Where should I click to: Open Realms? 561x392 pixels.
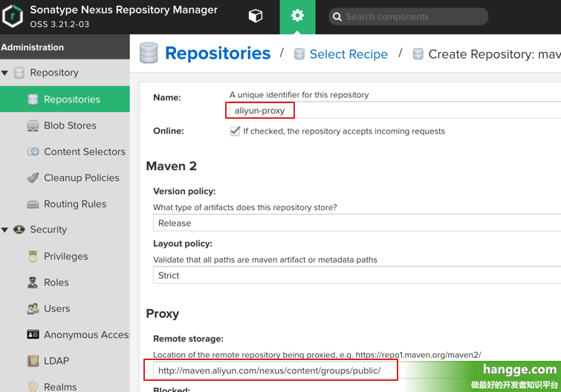[60, 387]
